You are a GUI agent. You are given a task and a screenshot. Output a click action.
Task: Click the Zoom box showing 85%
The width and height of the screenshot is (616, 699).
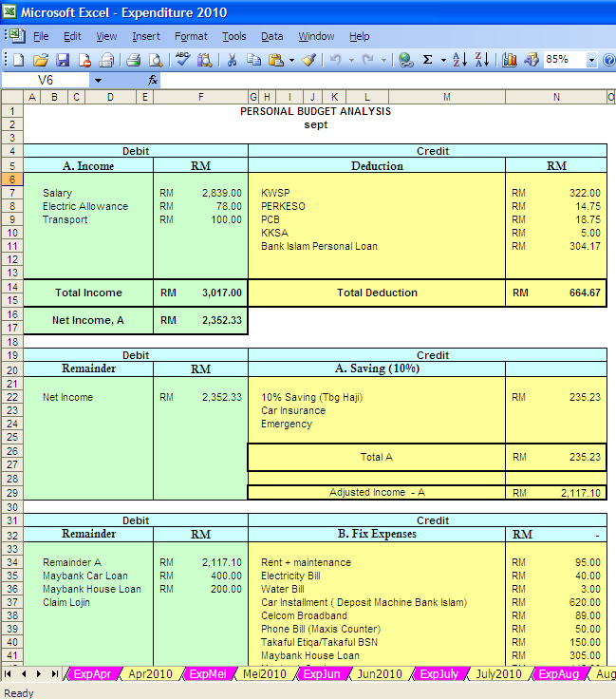(x=565, y=59)
